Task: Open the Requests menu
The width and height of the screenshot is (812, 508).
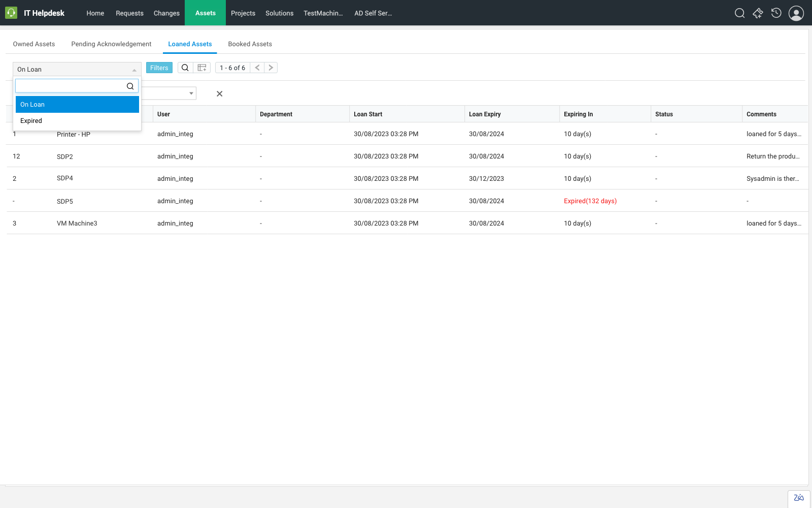Action: [129, 13]
